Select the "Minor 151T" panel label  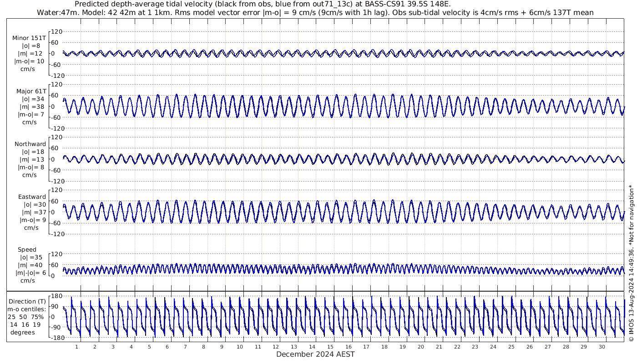click(x=29, y=38)
